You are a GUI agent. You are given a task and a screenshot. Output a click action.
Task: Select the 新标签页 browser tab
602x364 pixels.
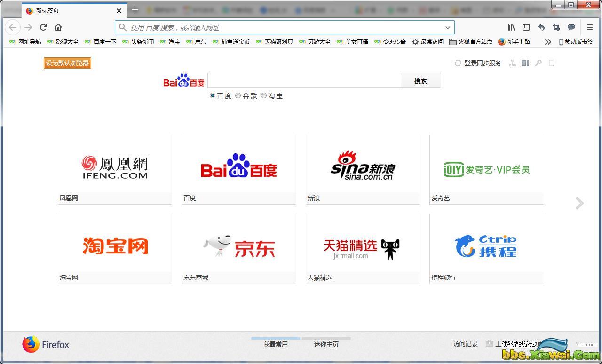pyautogui.click(x=74, y=10)
